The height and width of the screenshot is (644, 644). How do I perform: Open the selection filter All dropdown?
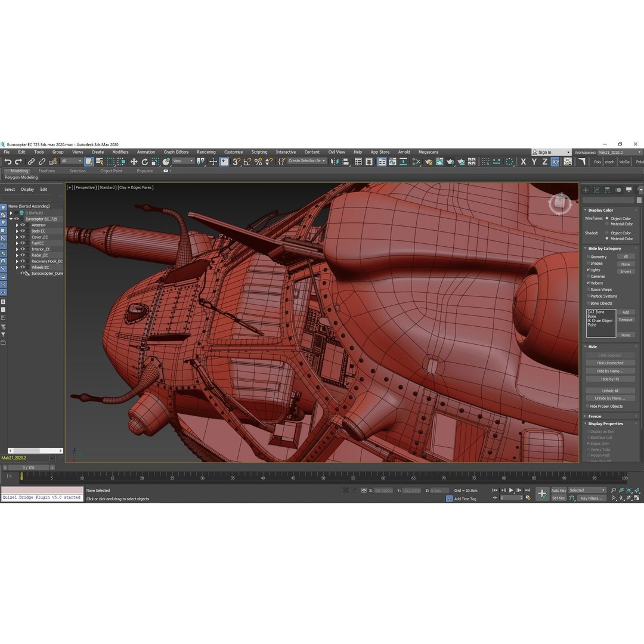point(72,161)
